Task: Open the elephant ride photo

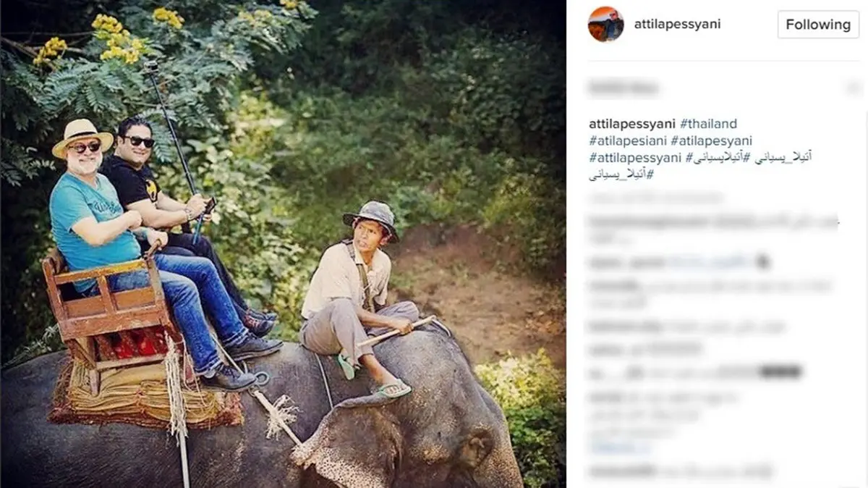Action: (x=283, y=244)
